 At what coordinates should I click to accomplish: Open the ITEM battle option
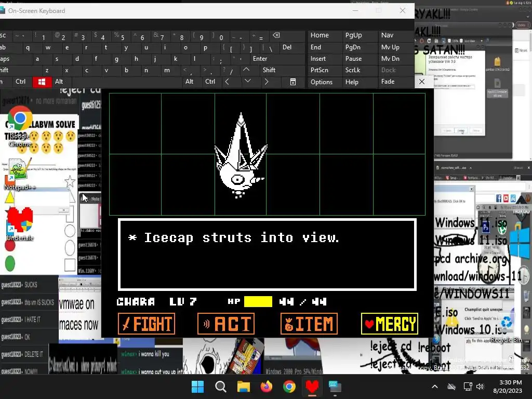pos(309,324)
